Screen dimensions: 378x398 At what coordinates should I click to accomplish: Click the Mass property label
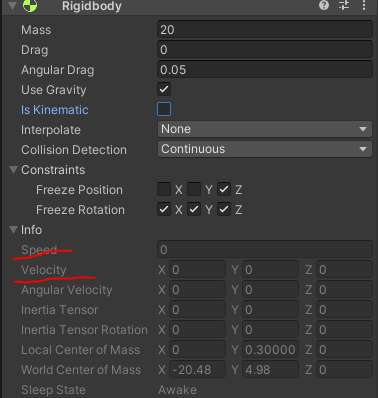[x=36, y=30]
